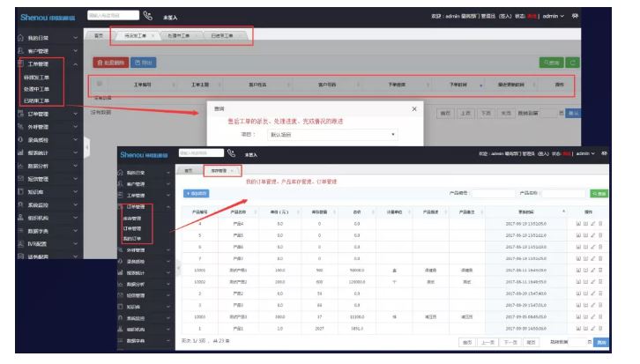640x364 pixels.
Task: Click the delete icon in first product row
Action: [600, 224]
